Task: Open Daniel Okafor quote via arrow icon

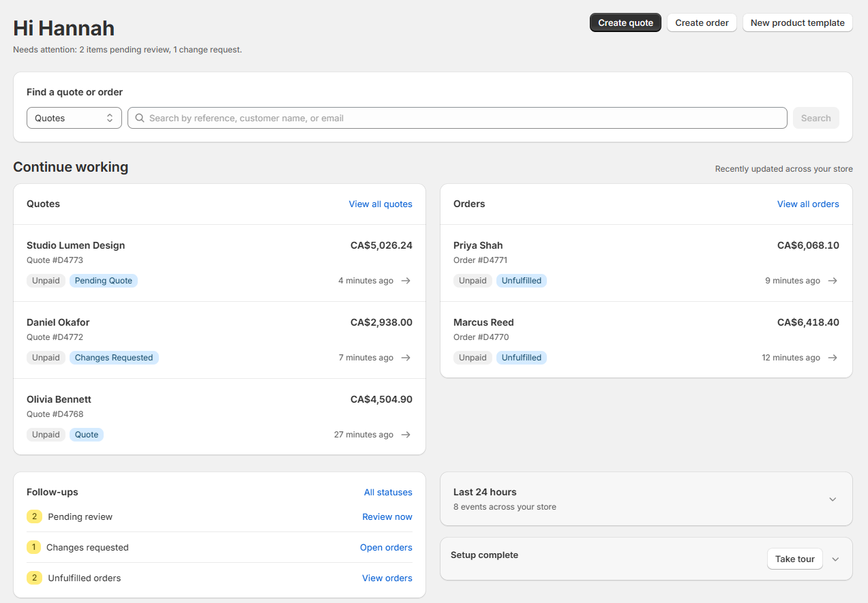Action: pos(406,358)
